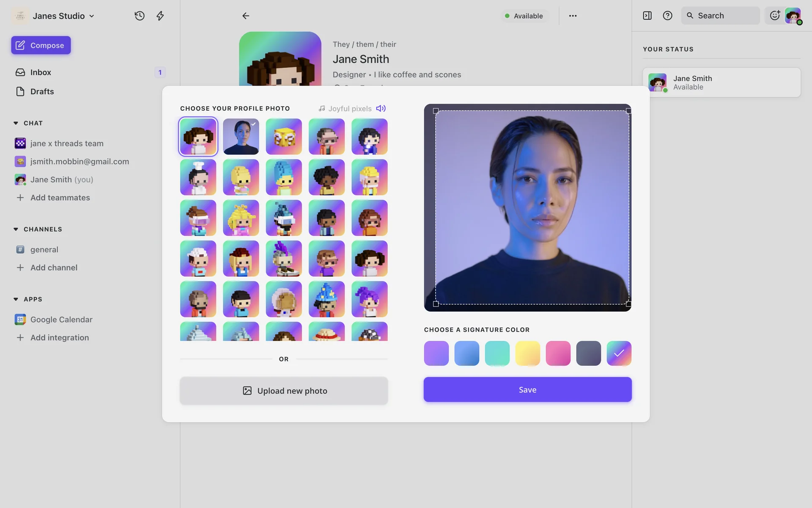Open the history clock icon
The width and height of the screenshot is (812, 508).
click(140, 16)
